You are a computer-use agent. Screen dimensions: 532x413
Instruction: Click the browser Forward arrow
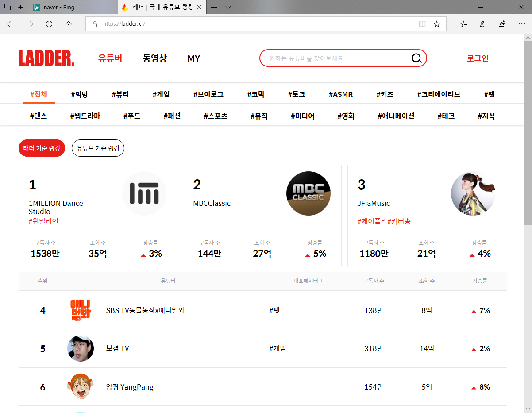coord(30,24)
